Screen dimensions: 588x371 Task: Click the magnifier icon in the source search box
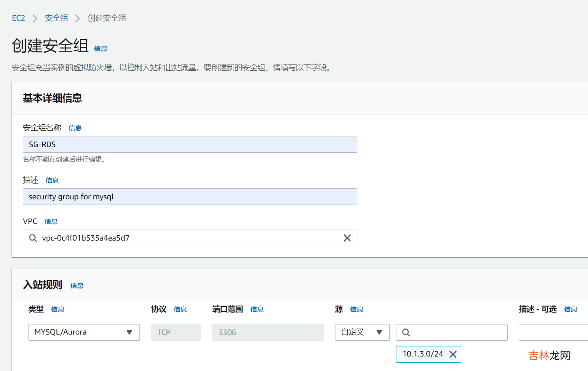406,332
